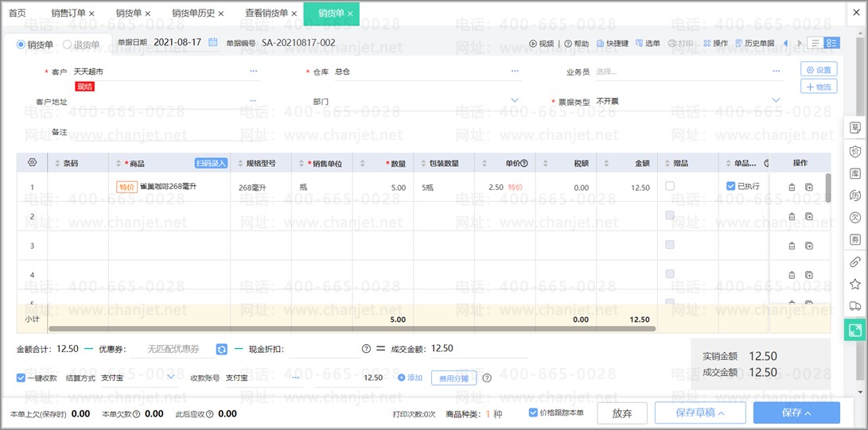Open the draft (草) sidebar icon
Image resolution: width=868 pixels, height=430 pixels.
pos(854,128)
